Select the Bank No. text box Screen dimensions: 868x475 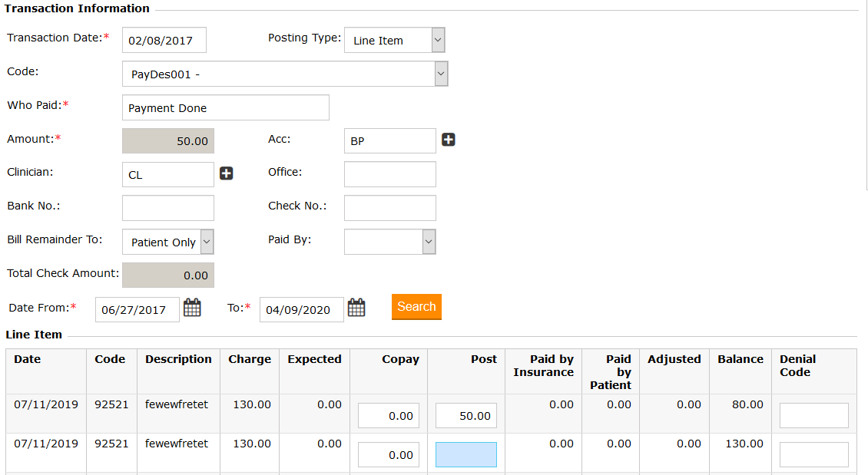point(167,208)
